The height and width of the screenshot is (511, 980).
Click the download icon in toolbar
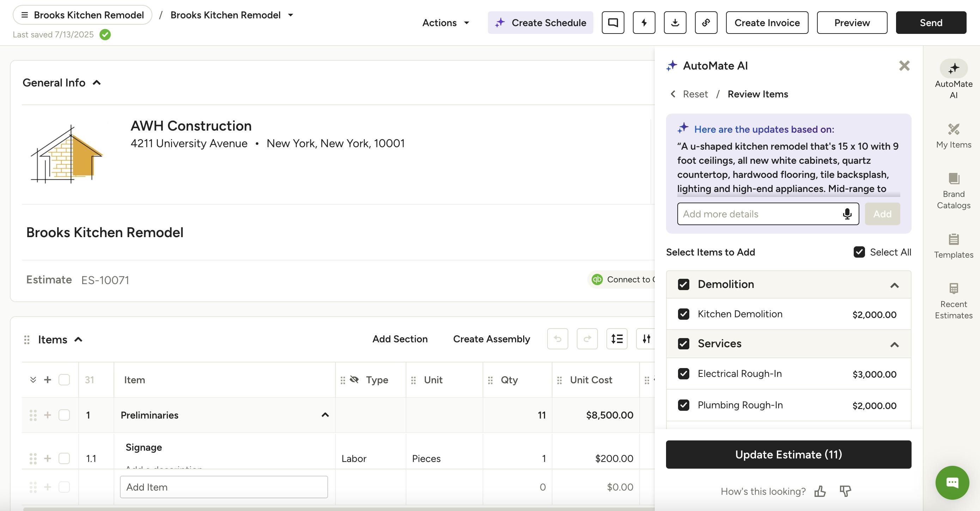pos(675,23)
